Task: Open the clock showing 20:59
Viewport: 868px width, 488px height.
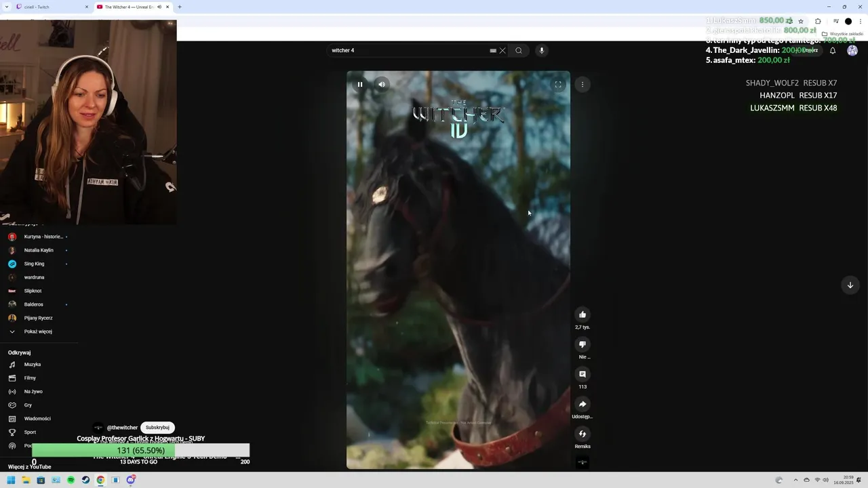Action: (844, 481)
